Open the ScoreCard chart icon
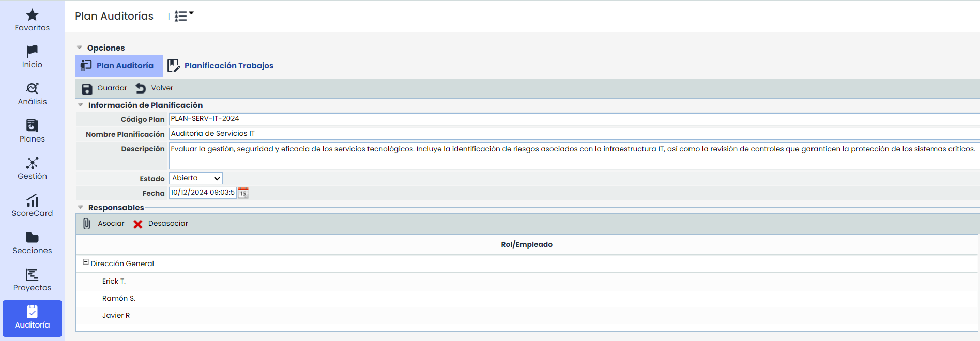Image resolution: width=980 pixels, height=341 pixels. point(32,200)
